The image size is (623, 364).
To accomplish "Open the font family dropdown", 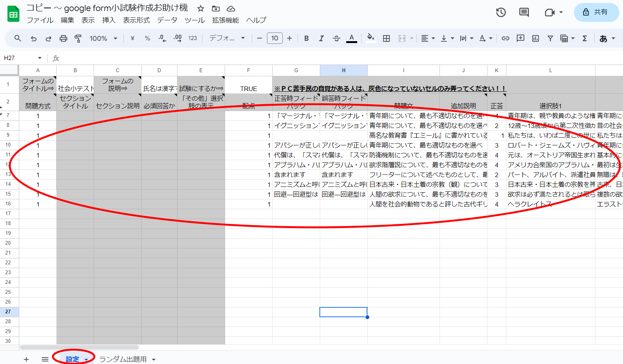I will tap(227, 38).
